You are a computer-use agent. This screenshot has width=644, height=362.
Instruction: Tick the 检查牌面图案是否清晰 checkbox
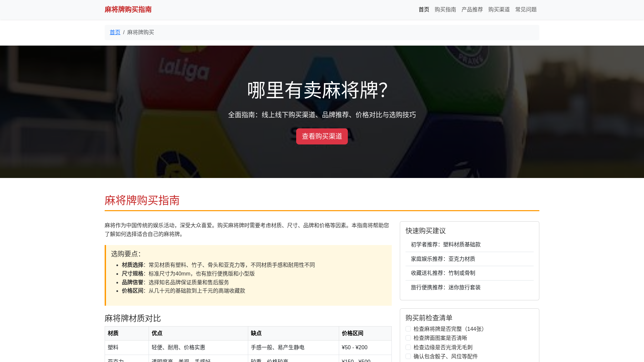pyautogui.click(x=408, y=338)
